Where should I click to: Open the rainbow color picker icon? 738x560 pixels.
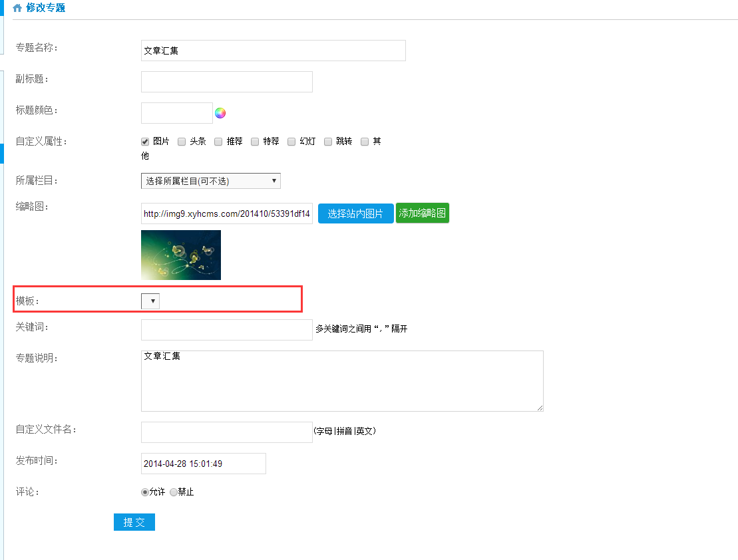coord(220,113)
